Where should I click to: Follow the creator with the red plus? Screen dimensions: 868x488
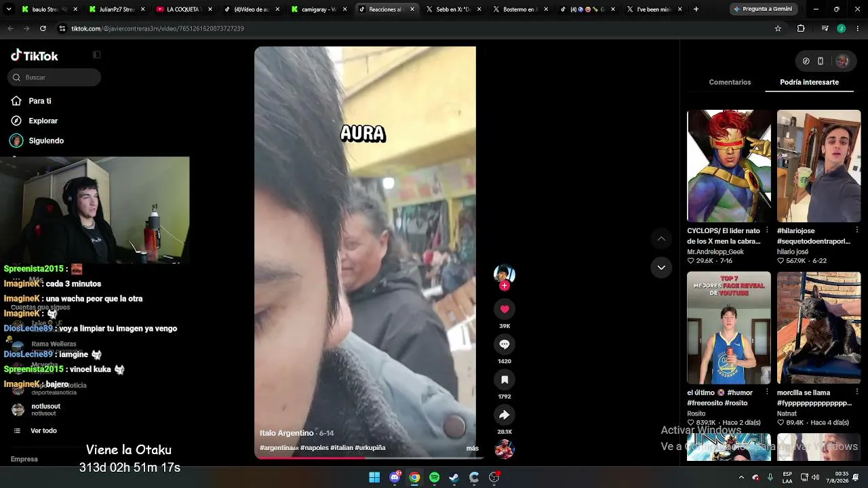[504, 286]
